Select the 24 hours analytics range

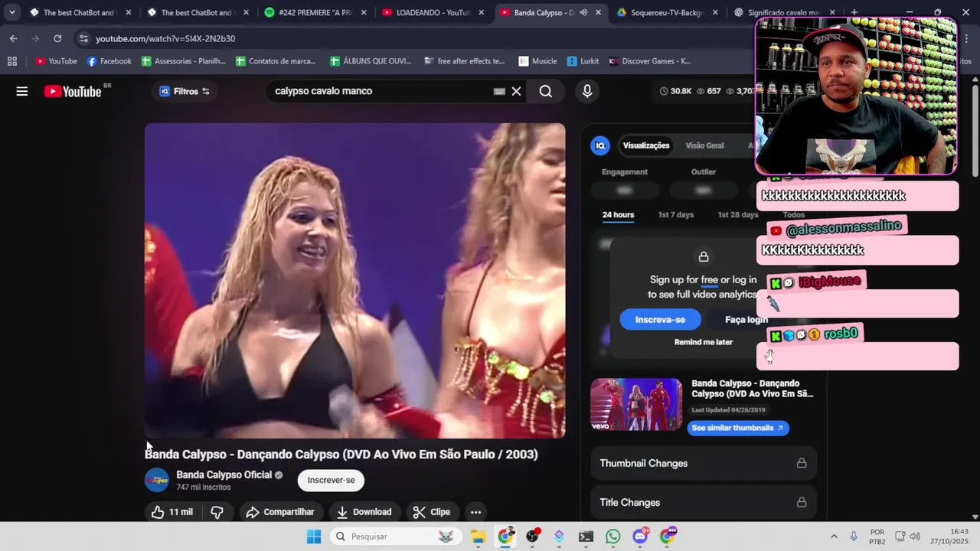618,215
